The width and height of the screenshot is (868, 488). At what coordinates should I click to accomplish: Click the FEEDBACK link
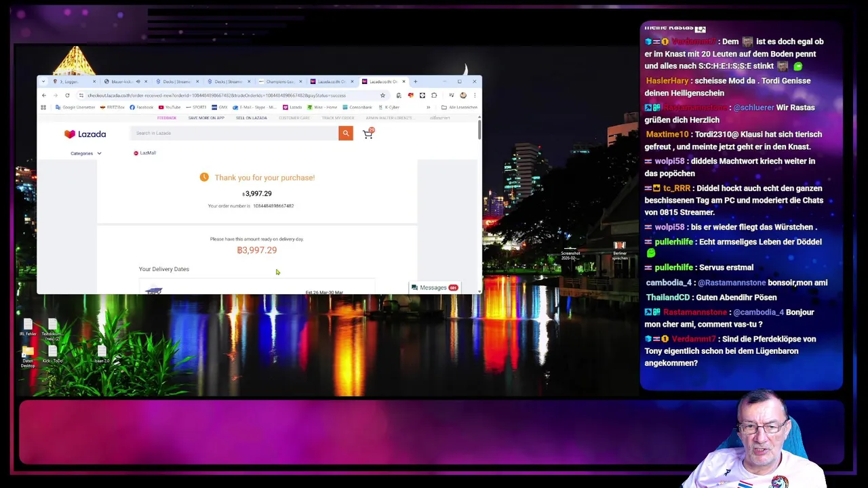(167, 118)
